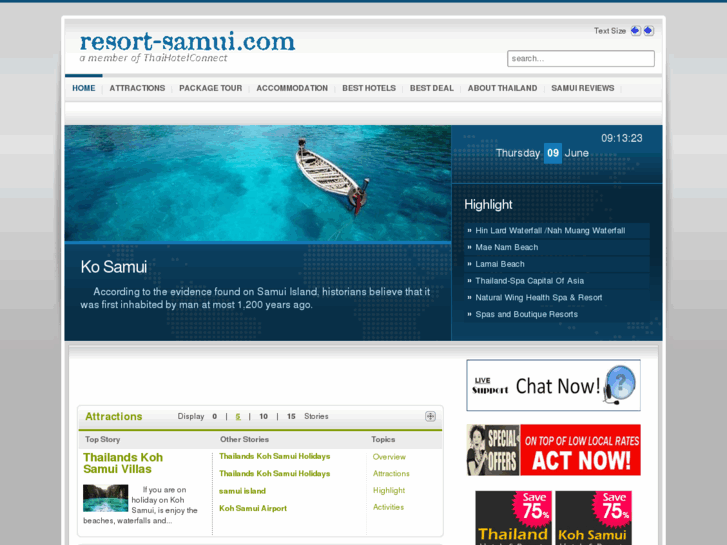727x545 pixels.
Task: Decrease text size with left arrow icon
Action: coord(635,31)
